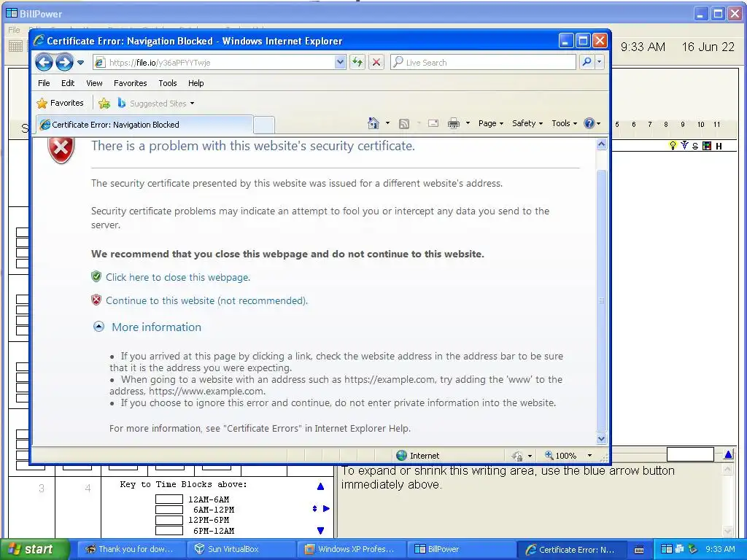Refresh the page with the green arrows icon
This screenshot has width=747, height=560.
357,63
